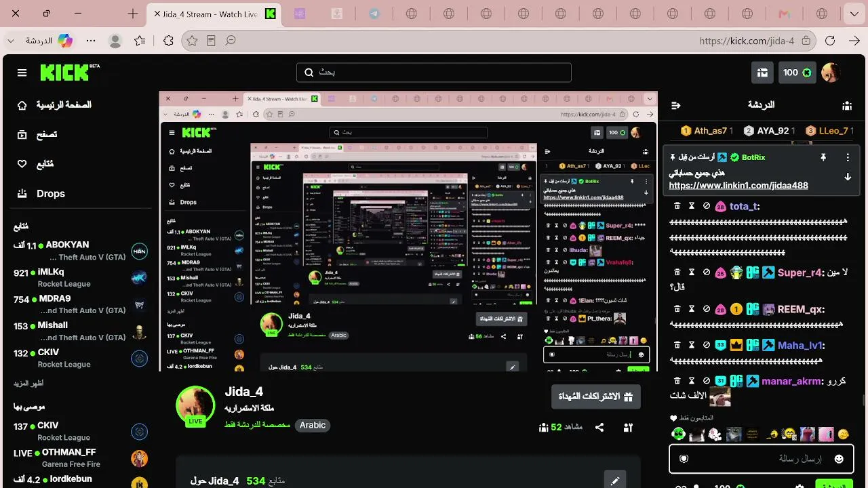Open الاشتراكات المُهداة gifted subs button
Image resolution: width=868 pixels, height=488 pixels.
(x=595, y=396)
